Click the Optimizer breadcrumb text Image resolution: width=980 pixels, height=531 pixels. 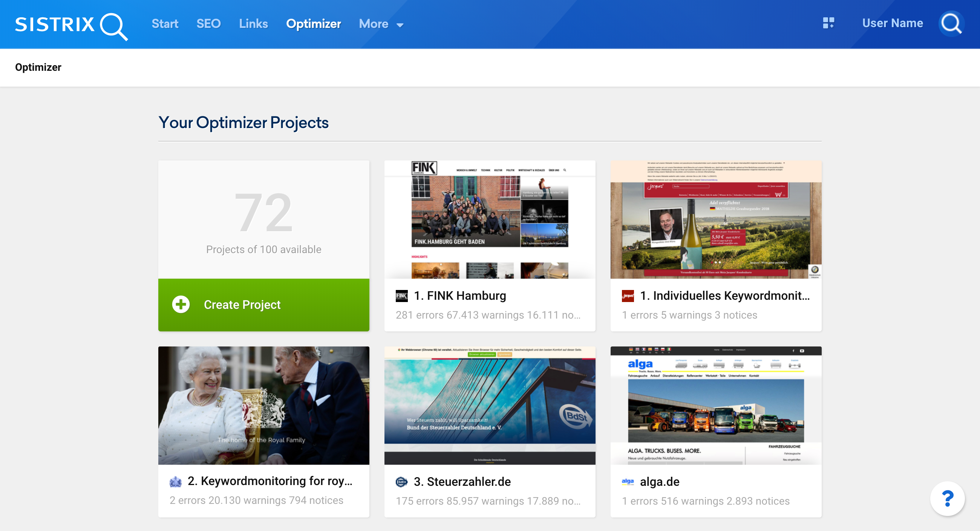[38, 67]
